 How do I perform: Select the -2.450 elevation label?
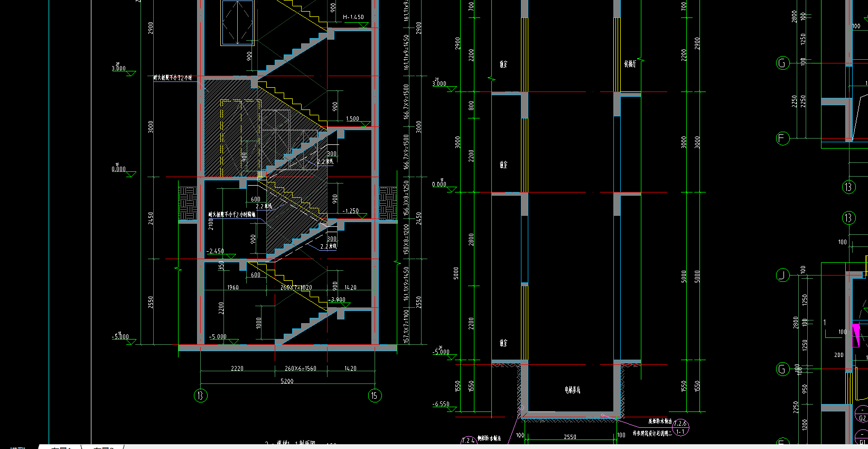pyautogui.click(x=215, y=251)
